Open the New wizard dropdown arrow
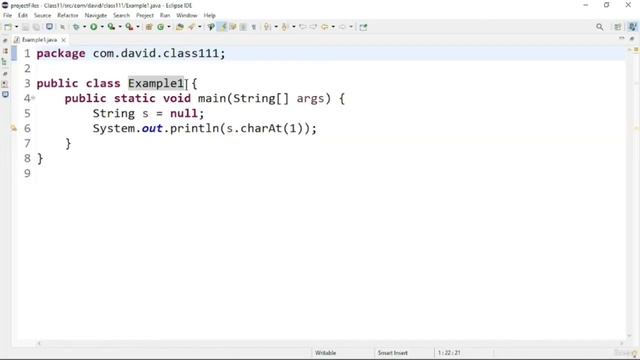 (x=16, y=27)
